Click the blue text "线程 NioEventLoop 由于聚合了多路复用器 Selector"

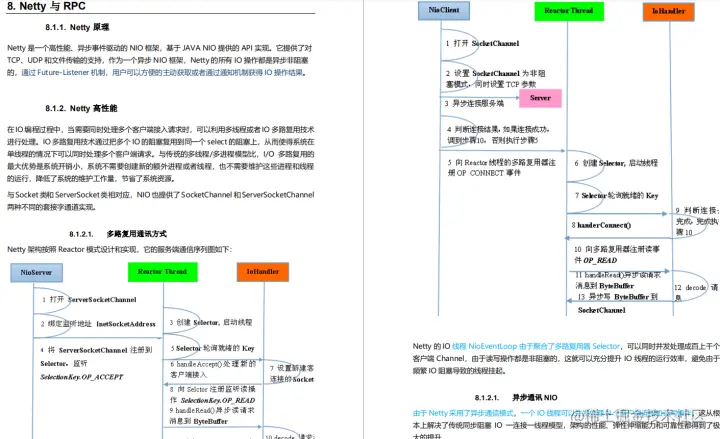coord(536,346)
